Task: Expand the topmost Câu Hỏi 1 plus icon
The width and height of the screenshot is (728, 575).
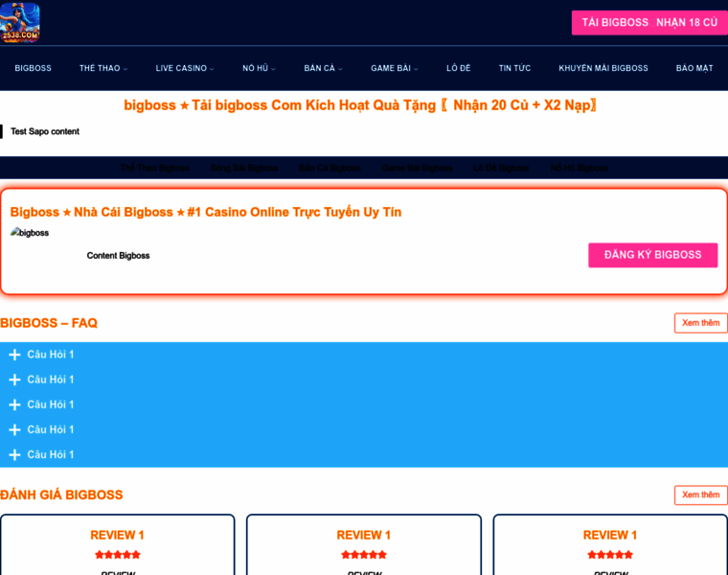Action: point(15,355)
